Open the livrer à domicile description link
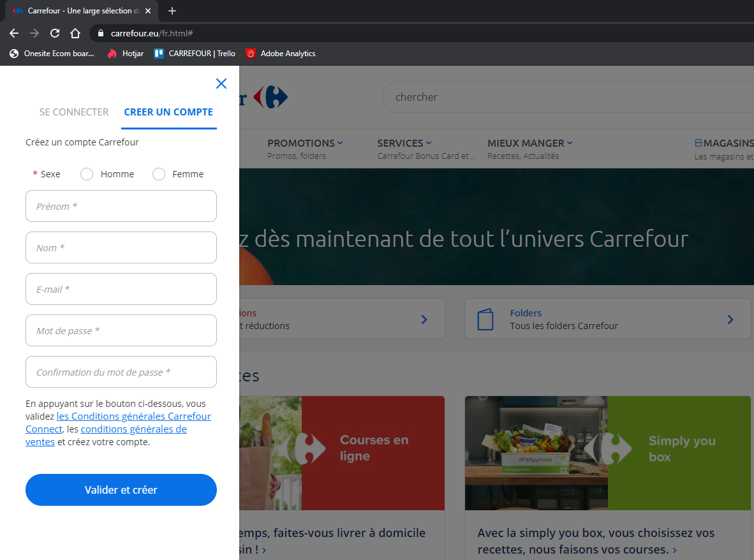Screen dimensions: 754x560 (x=332, y=542)
